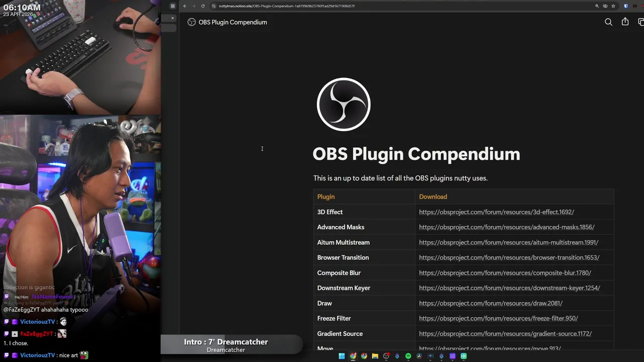This screenshot has height=362, width=644.
Task: Click the VictoriouzTV nice art chat message
Action: point(46,355)
